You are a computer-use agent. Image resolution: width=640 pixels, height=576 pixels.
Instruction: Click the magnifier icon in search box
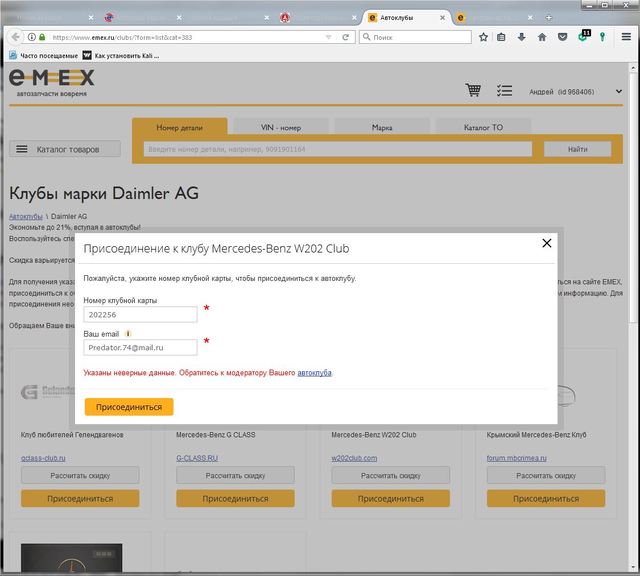click(x=367, y=37)
